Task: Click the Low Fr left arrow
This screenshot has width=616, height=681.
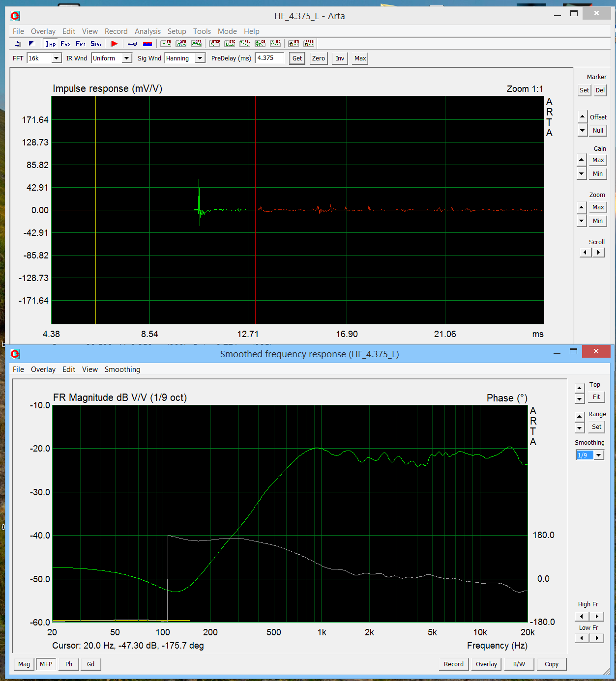Action: (582, 638)
